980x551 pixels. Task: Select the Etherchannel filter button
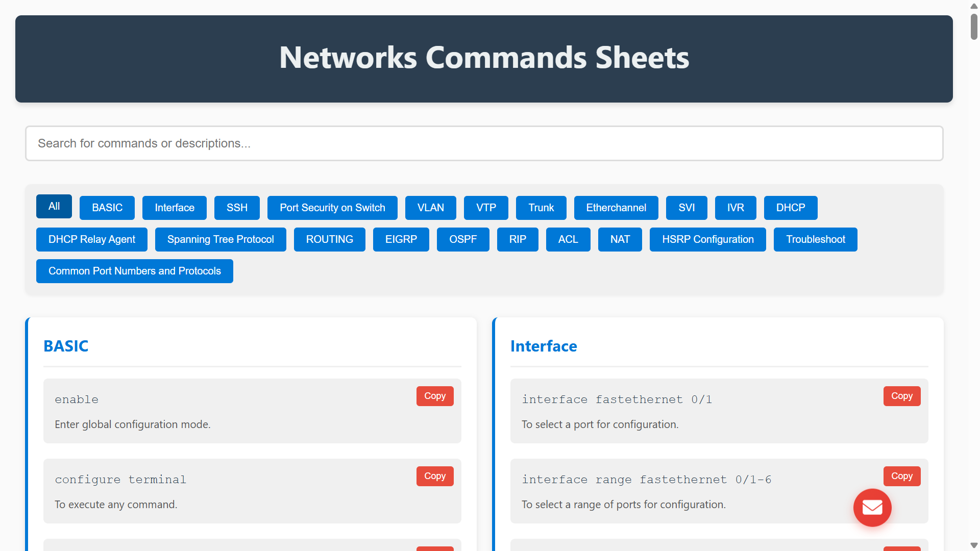(x=616, y=208)
